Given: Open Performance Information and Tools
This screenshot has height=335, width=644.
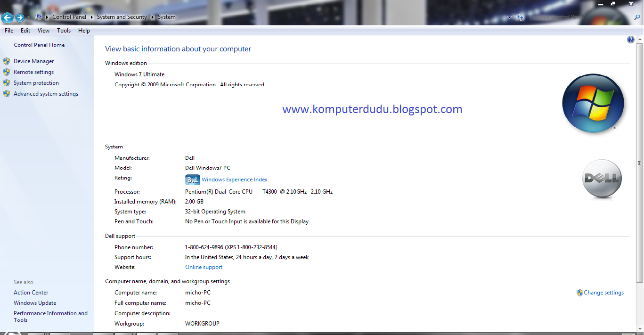Looking at the screenshot, I should click(50, 317).
